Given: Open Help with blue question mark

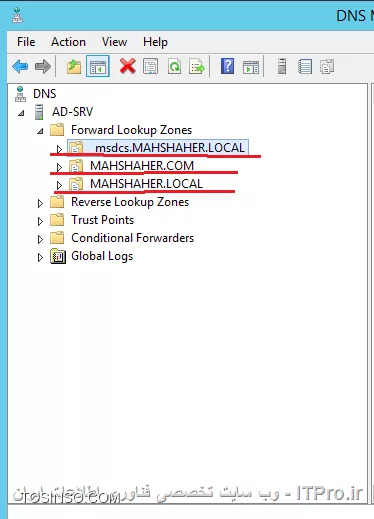Looking at the screenshot, I should pos(228,66).
